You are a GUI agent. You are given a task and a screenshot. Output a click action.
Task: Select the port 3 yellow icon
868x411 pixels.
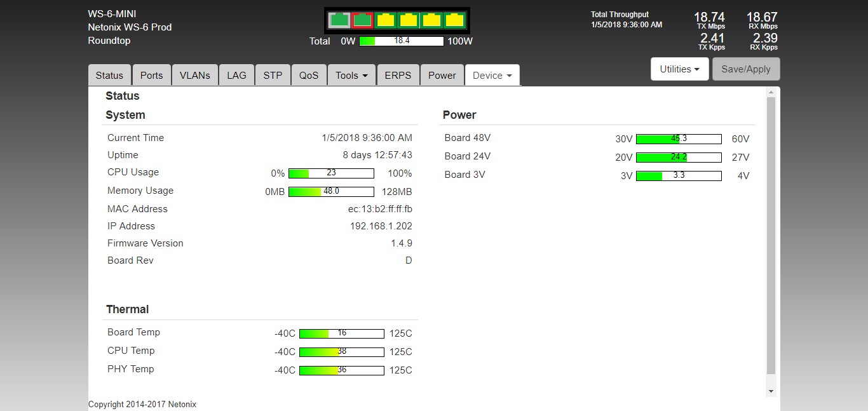pos(385,20)
